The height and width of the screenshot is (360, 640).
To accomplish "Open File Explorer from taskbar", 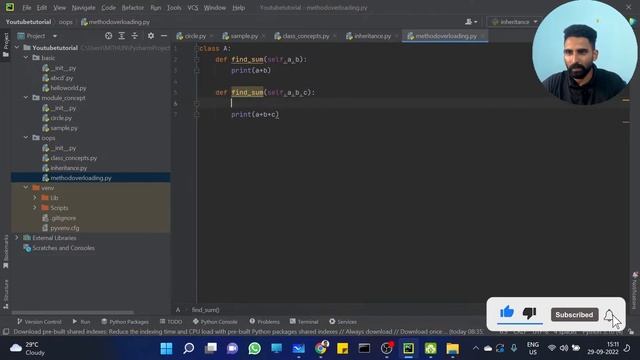I will point(452,349).
